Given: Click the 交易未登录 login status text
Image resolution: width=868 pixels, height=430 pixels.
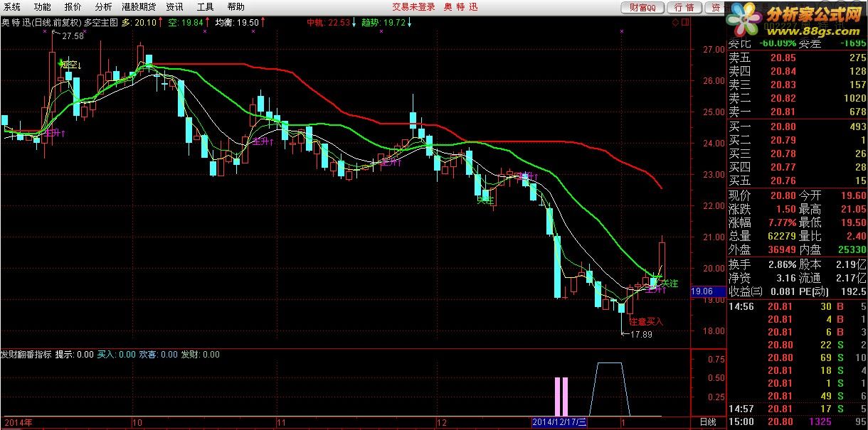Looking at the screenshot, I should coord(413,7).
